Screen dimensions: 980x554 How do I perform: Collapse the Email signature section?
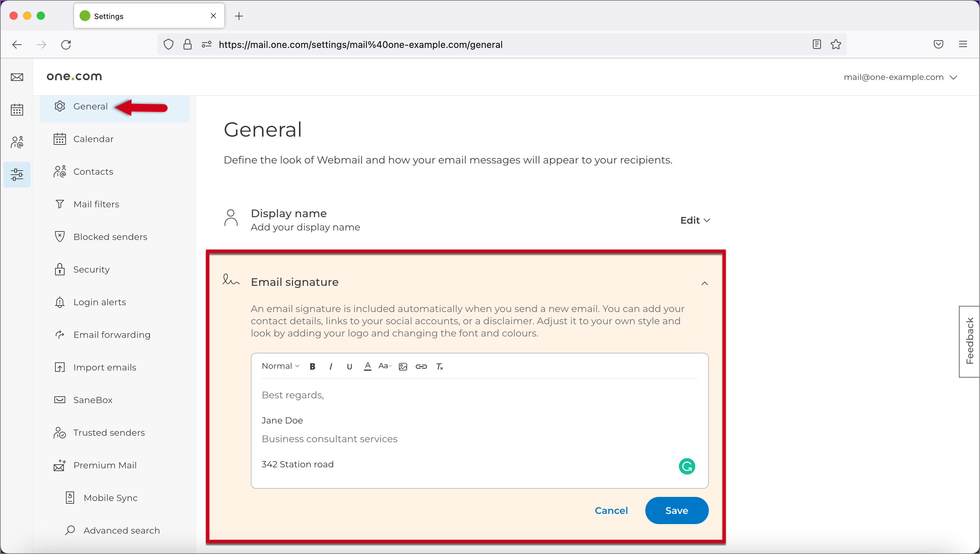705,283
